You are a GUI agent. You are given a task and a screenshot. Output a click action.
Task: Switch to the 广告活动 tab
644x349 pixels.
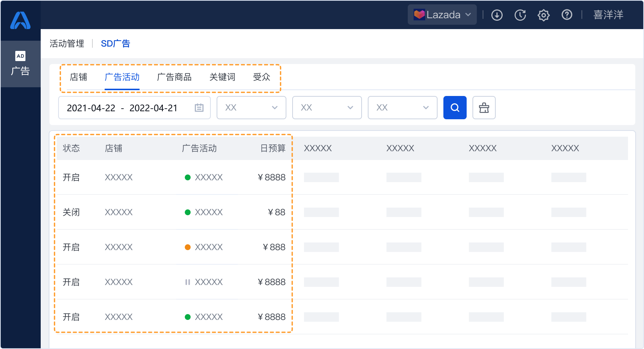tap(122, 77)
